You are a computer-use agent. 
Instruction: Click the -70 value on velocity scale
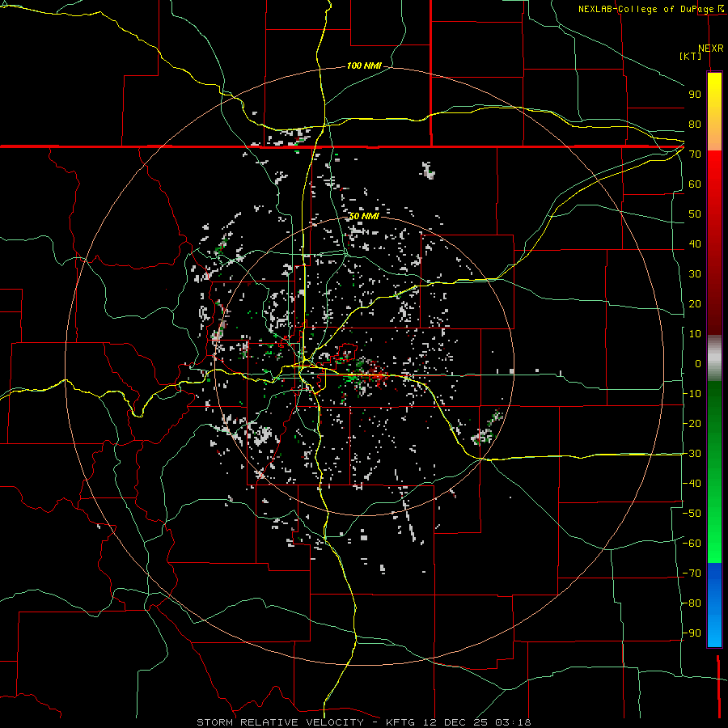coord(692,574)
